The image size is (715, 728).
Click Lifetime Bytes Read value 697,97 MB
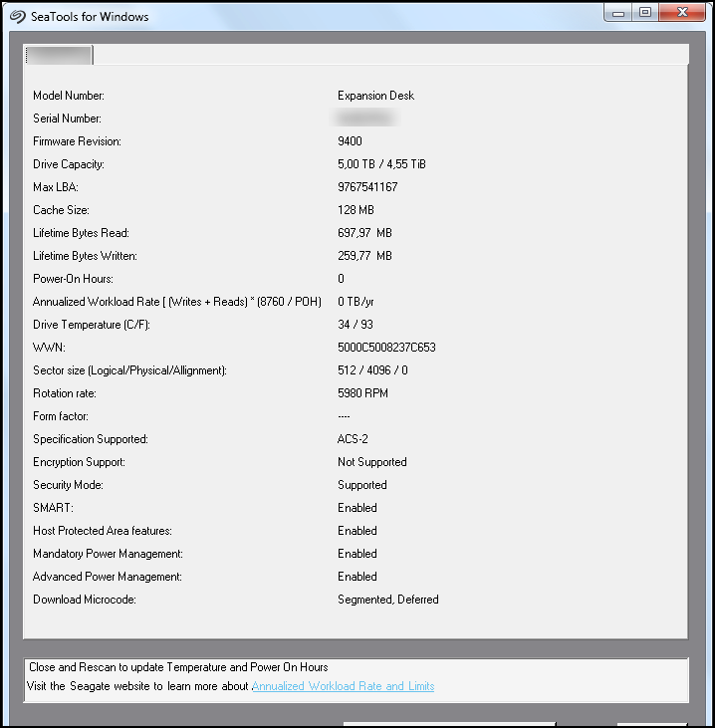[x=364, y=233]
